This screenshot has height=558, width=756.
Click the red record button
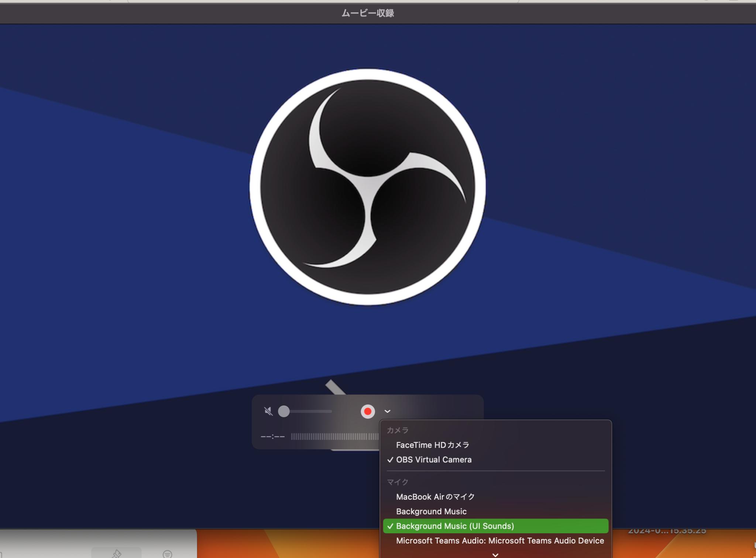click(368, 411)
